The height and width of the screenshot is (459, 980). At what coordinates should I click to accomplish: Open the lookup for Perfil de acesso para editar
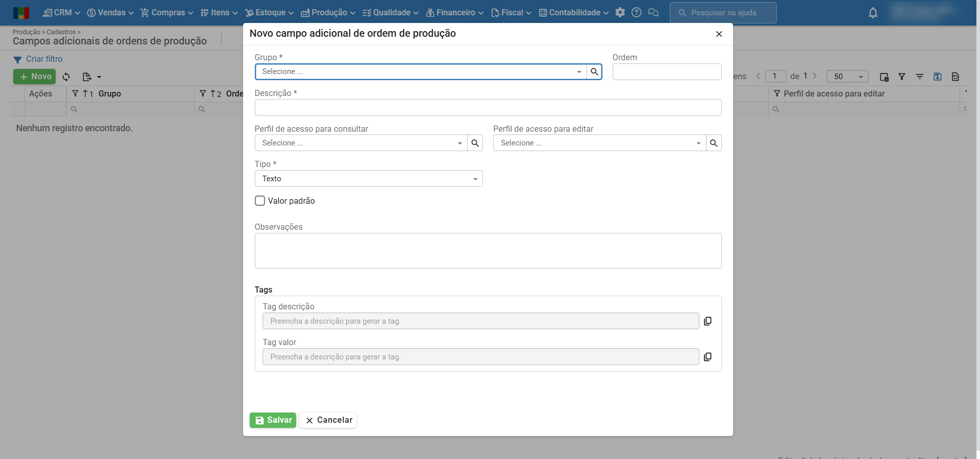[714, 143]
